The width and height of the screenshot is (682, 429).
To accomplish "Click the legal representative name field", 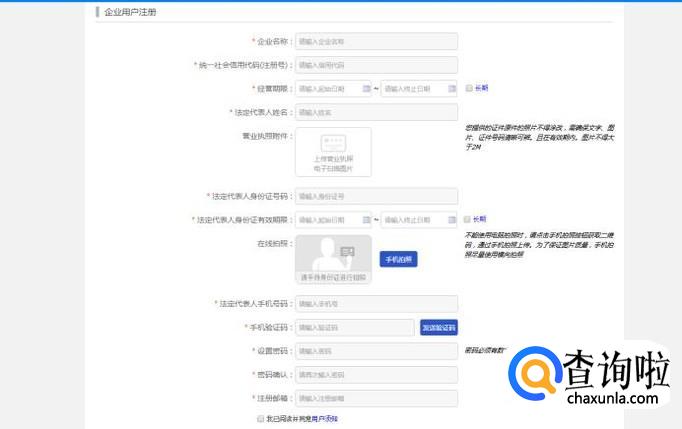I will (x=376, y=113).
